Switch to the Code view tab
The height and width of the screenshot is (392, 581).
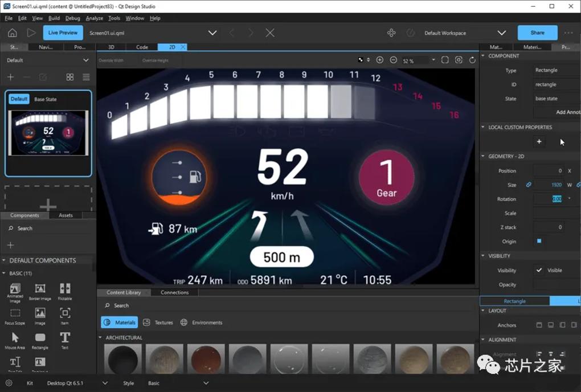142,47
